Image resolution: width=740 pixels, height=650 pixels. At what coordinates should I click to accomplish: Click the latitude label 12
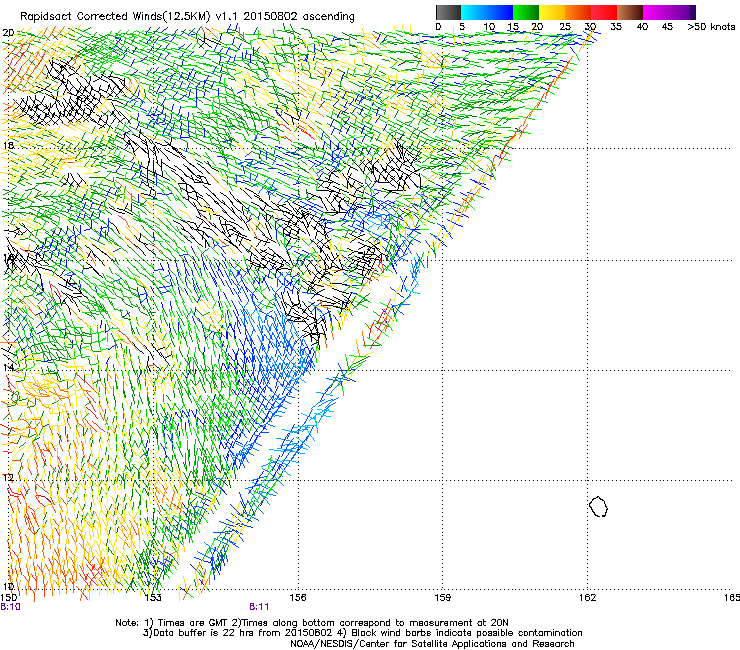pyautogui.click(x=8, y=477)
